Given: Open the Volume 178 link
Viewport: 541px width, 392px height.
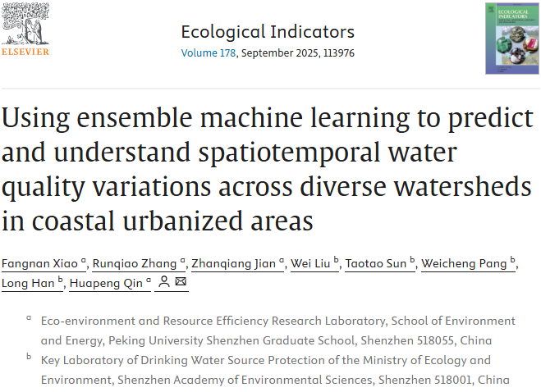Looking at the screenshot, I should 209,53.
